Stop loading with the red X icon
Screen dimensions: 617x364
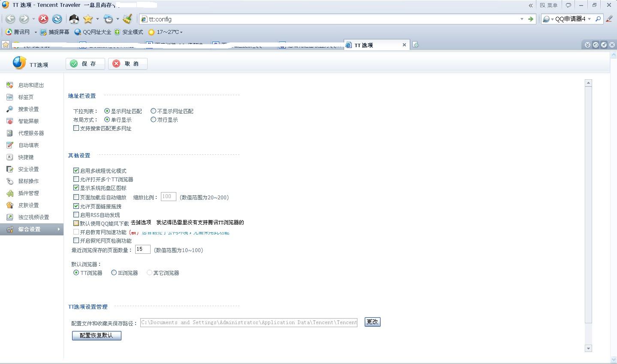(43, 19)
